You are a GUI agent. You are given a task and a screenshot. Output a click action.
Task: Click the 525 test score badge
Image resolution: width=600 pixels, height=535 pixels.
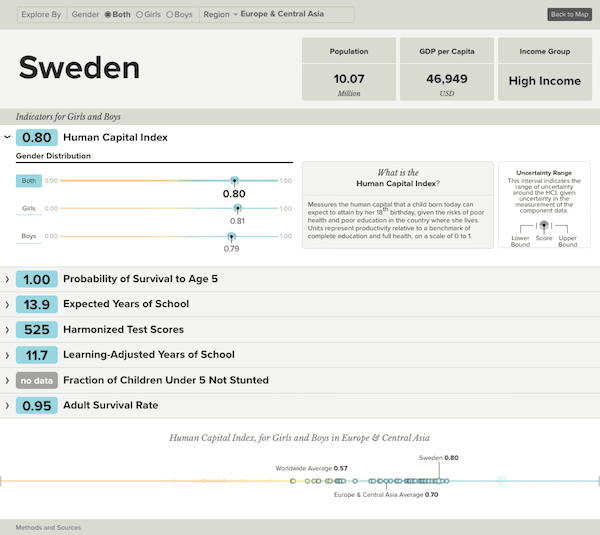pyautogui.click(x=37, y=330)
